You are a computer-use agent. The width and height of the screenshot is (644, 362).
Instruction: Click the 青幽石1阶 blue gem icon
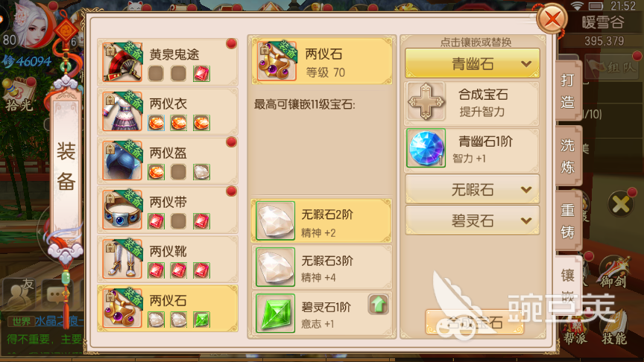(426, 148)
